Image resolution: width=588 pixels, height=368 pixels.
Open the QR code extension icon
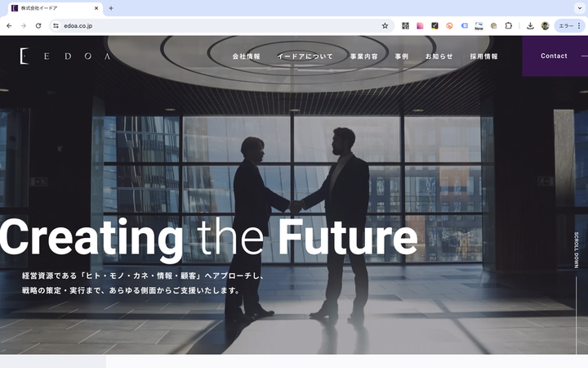pyautogui.click(x=405, y=26)
